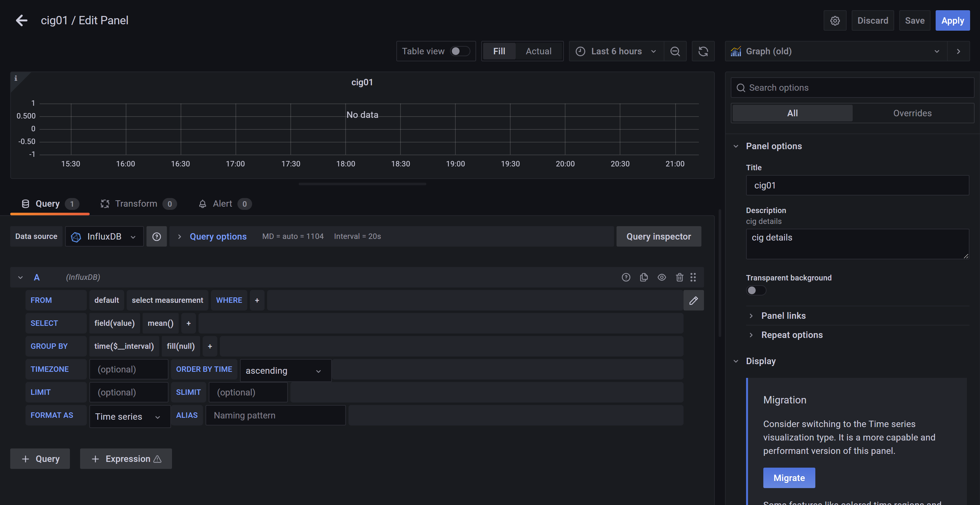Viewport: 980px width, 505px height.
Task: Open Query inspector
Action: pyautogui.click(x=659, y=236)
